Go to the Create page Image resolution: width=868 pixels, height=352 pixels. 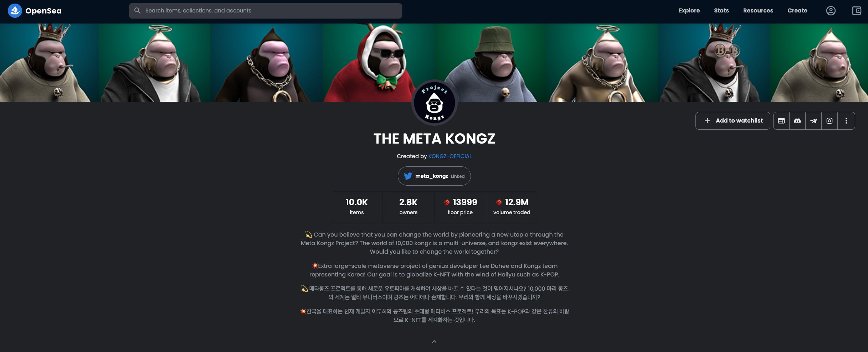coord(797,11)
